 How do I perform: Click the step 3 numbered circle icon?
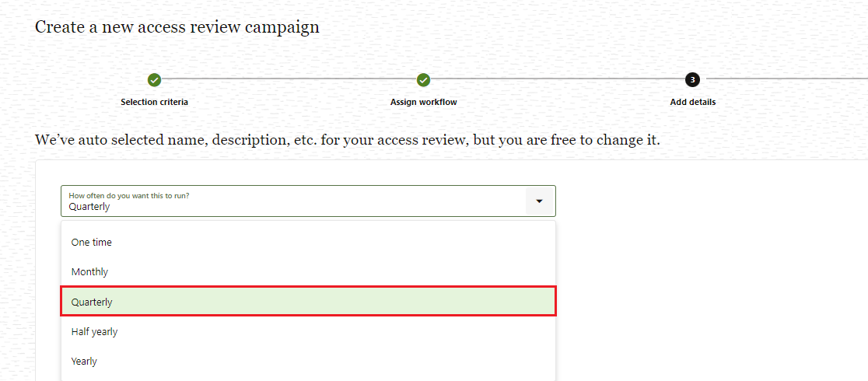coord(692,80)
